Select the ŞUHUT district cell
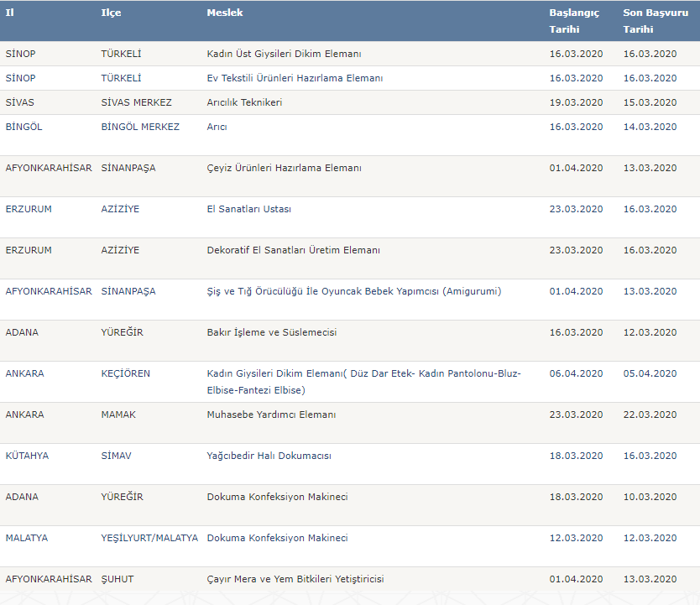Viewport: 700px width, 605px height. click(117, 579)
